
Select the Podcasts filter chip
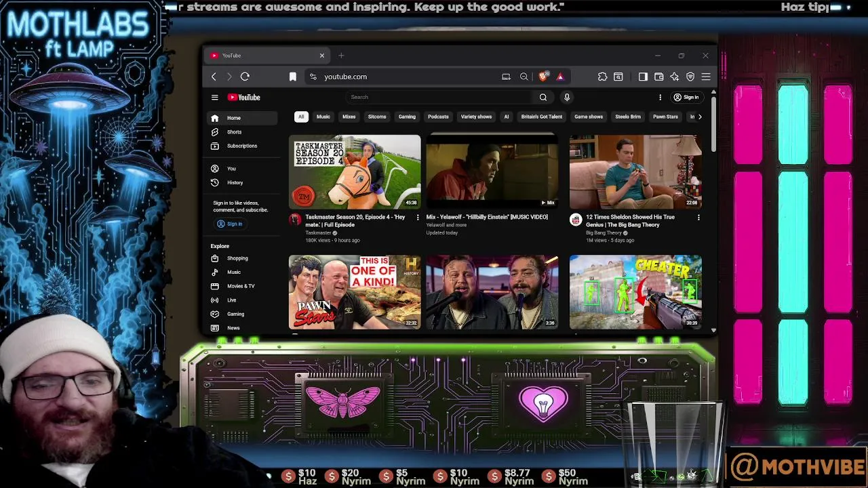point(438,117)
